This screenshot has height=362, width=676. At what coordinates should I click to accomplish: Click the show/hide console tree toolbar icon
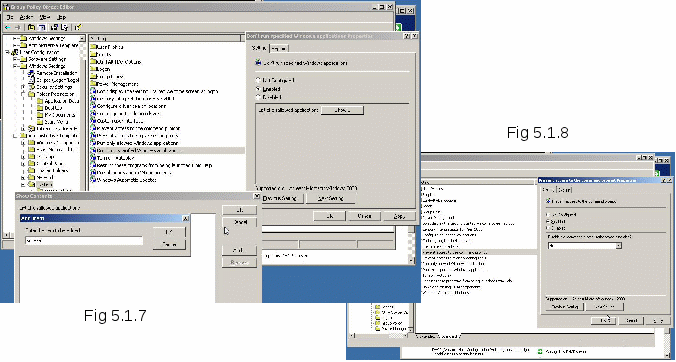click(41, 27)
